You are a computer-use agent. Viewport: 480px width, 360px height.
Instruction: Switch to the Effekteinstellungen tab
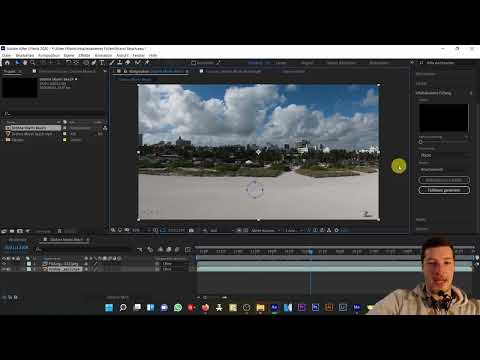click(x=68, y=71)
